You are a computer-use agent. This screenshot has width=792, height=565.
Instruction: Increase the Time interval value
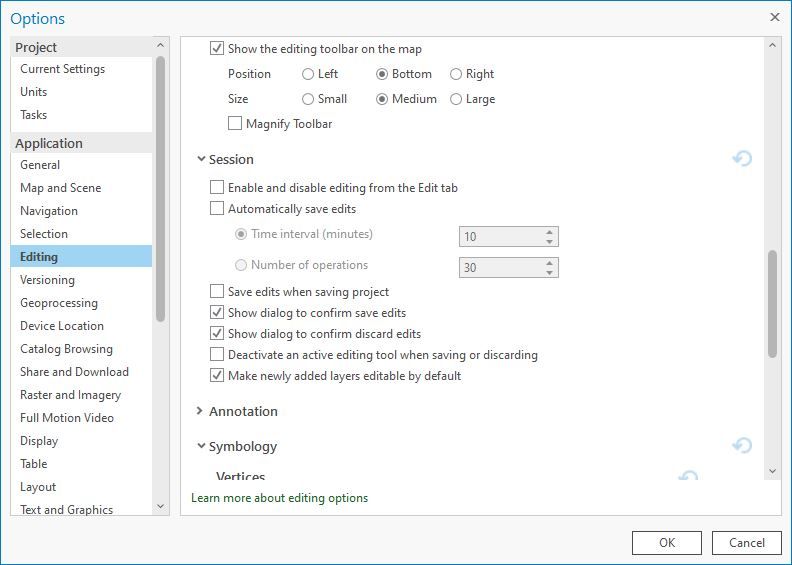coord(550,232)
